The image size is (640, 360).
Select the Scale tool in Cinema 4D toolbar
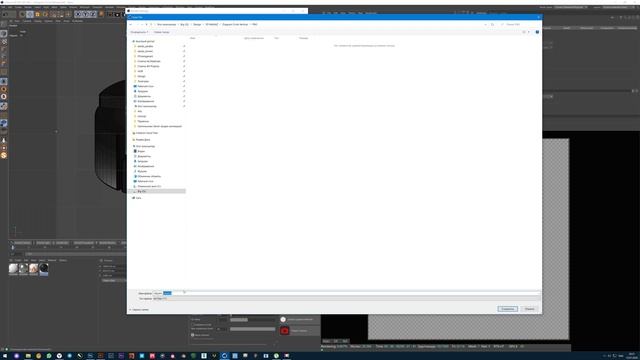coord(38,14)
